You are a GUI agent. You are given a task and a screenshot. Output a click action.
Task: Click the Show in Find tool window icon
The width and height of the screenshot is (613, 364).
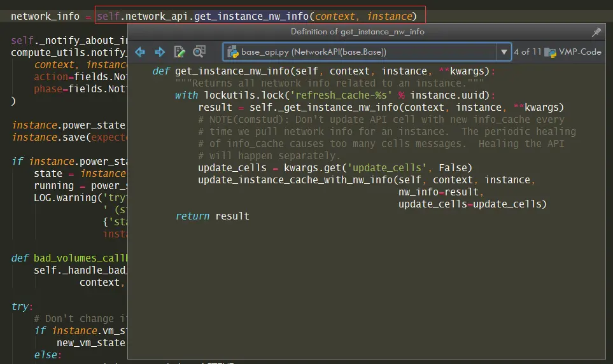point(199,52)
